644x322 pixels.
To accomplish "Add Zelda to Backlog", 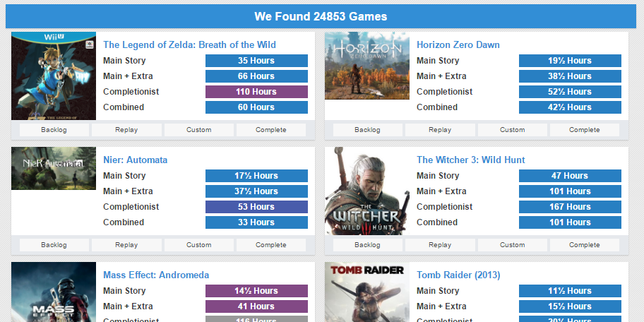I will tap(54, 130).
